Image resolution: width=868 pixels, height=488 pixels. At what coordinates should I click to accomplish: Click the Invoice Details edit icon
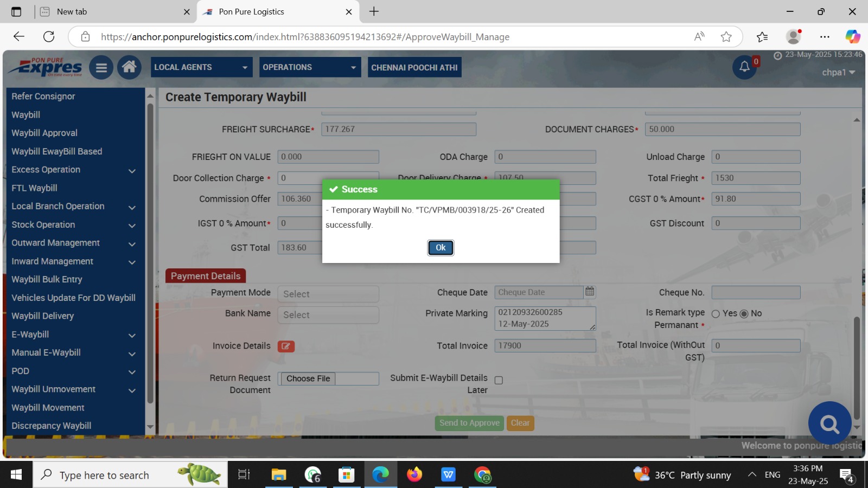click(x=286, y=346)
